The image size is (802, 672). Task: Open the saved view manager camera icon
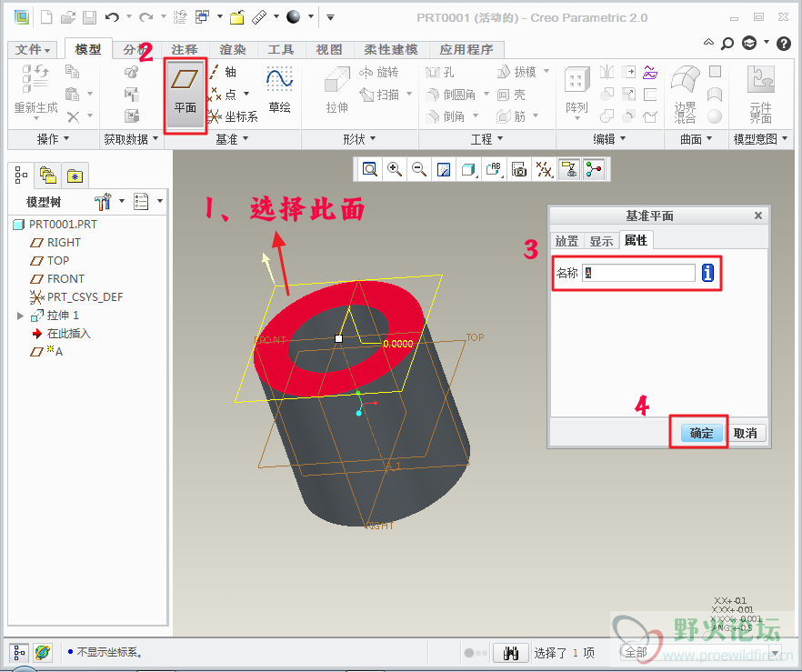(518, 169)
